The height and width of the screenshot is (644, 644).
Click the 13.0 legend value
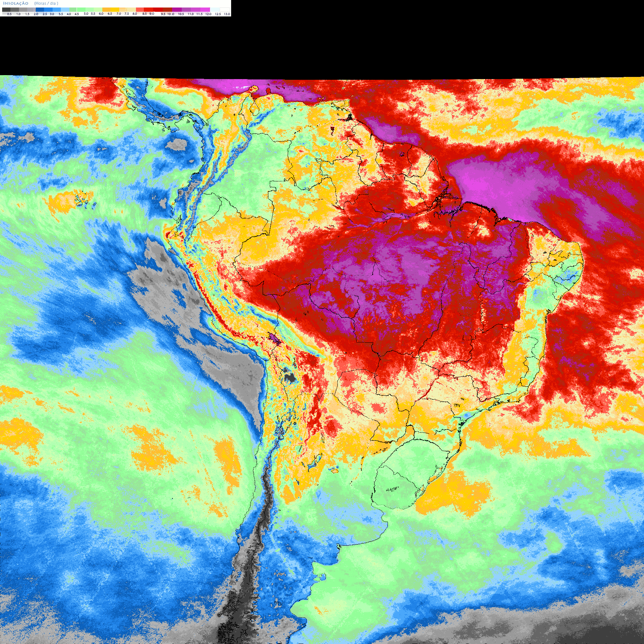[227, 14]
